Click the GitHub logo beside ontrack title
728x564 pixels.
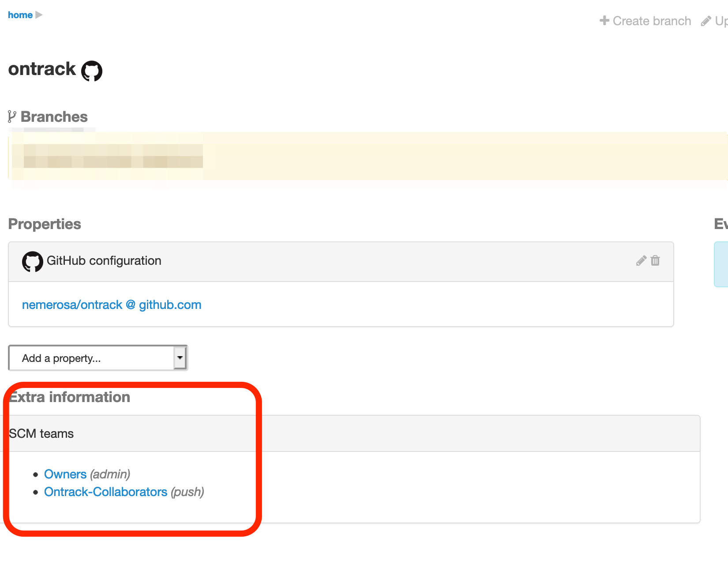tap(92, 71)
